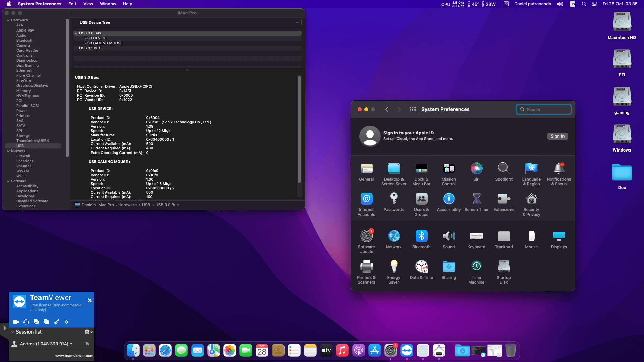Image resolution: width=644 pixels, height=362 pixels.
Task: Collapse the TeamViewer Session list
Action: point(12,332)
